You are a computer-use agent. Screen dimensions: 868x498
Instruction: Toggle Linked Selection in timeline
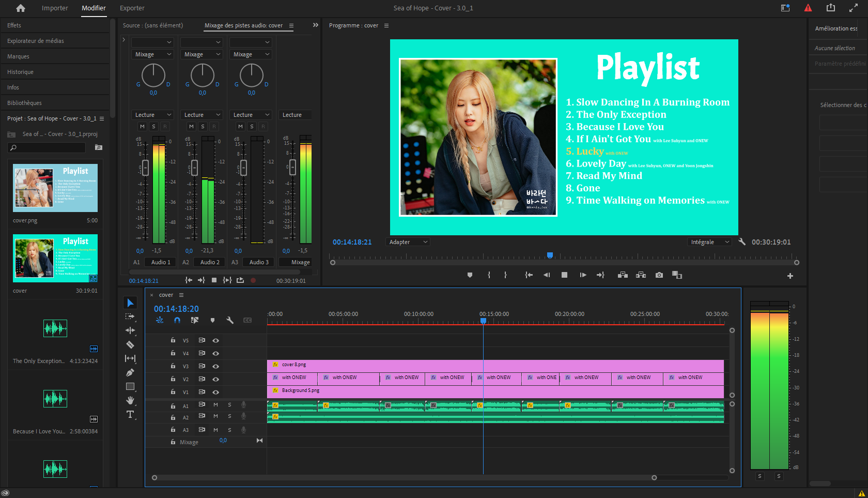click(195, 321)
